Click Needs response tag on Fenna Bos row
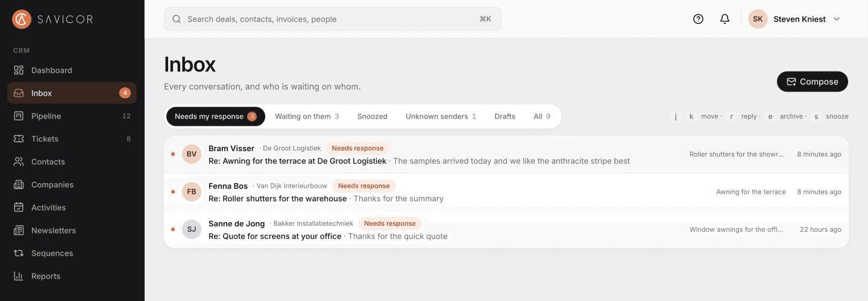The image size is (868, 301). coord(364,186)
